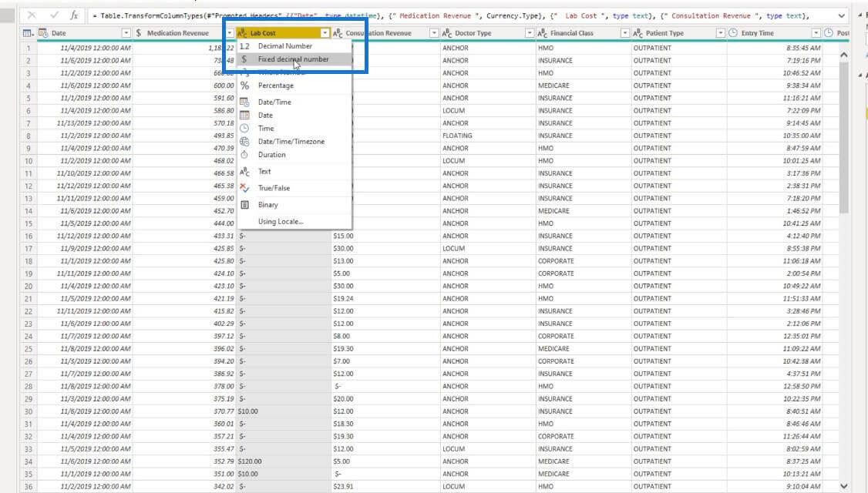Viewport: 868px width, 493px height.
Task: Open the Lab Cost filter dropdown
Action: pyautogui.click(x=325, y=33)
